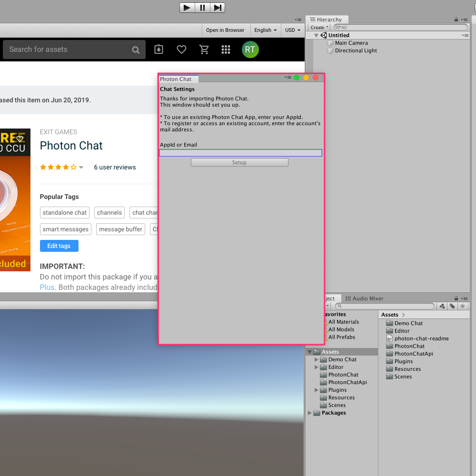Open Photon Chat window options menu
The height and width of the screenshot is (476, 476).
(288, 78)
